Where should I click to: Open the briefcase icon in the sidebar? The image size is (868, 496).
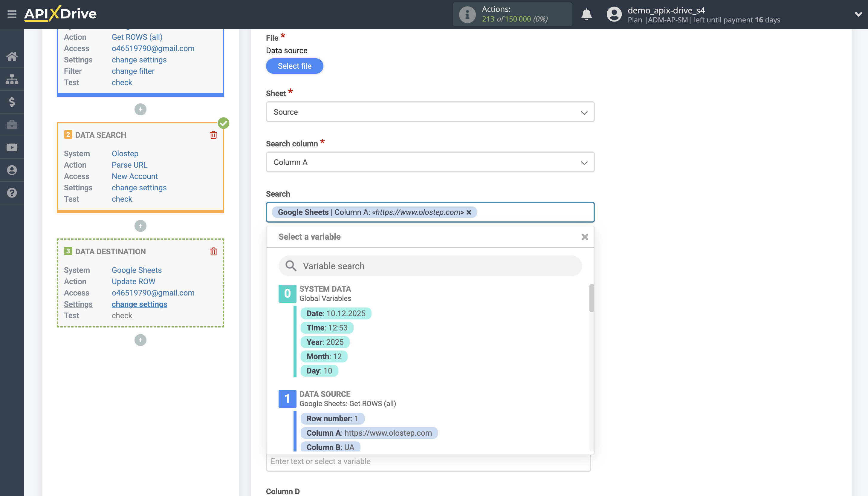(x=12, y=125)
